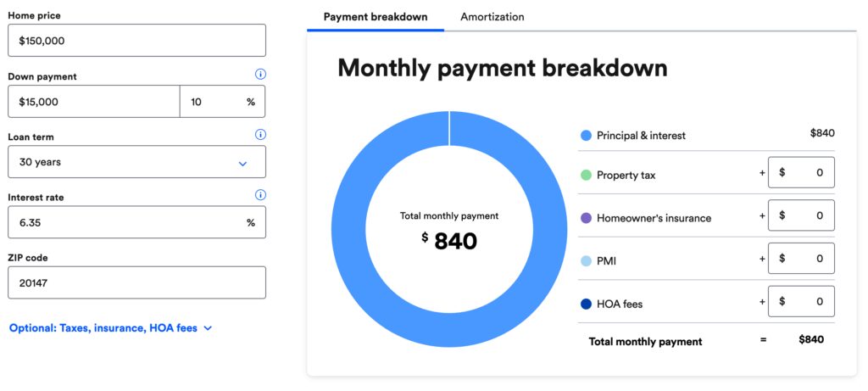
Task: Click the Interest rate input field
Action: [x=136, y=222]
